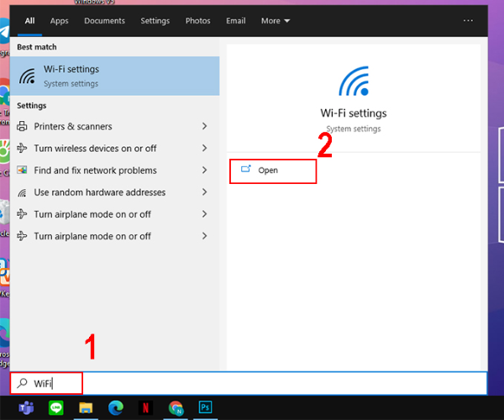
Task: Click the search magnifier icon
Action: (x=22, y=383)
